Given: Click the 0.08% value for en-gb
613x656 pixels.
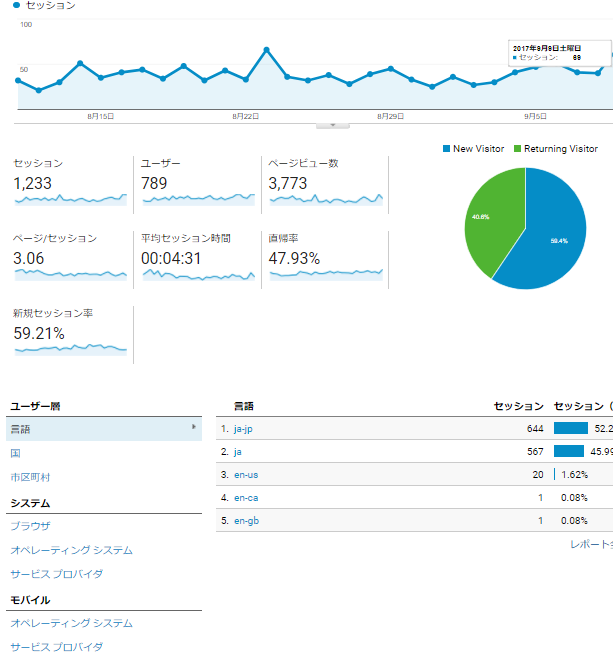Looking at the screenshot, I should pyautogui.click(x=574, y=521).
